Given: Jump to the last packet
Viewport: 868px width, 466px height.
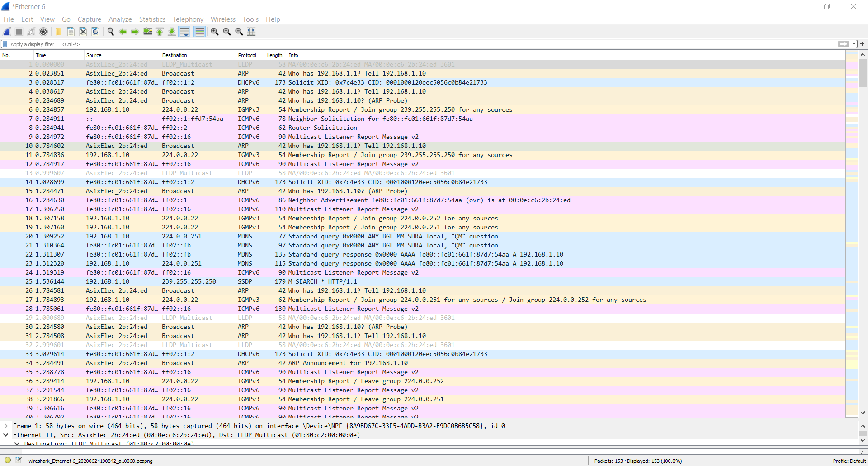Looking at the screenshot, I should (x=172, y=32).
